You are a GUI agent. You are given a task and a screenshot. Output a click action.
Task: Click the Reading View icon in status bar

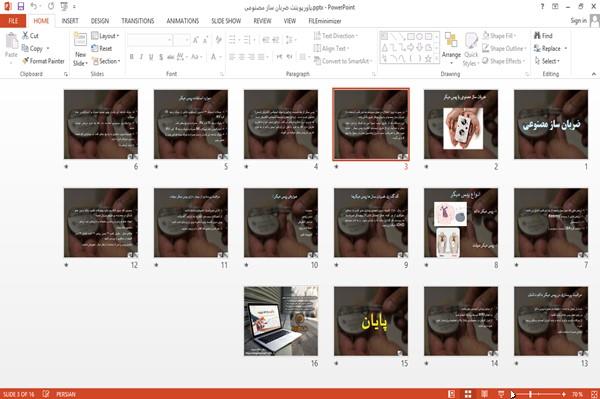click(484, 394)
